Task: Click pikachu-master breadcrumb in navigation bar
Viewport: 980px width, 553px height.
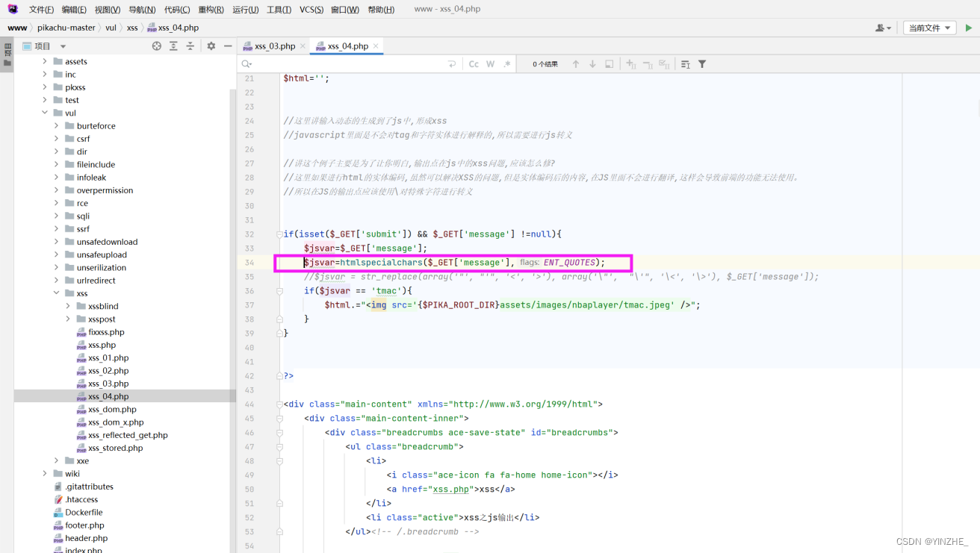Action: 66,28
